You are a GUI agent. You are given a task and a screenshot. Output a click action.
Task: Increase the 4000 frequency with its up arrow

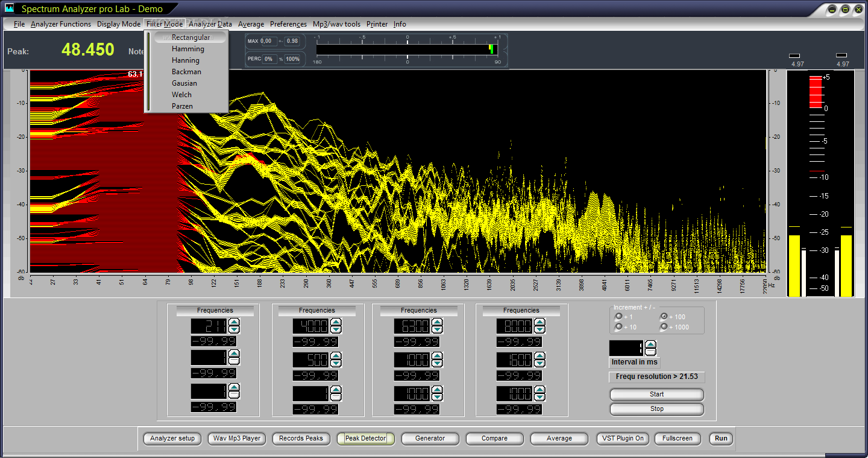tap(336, 323)
